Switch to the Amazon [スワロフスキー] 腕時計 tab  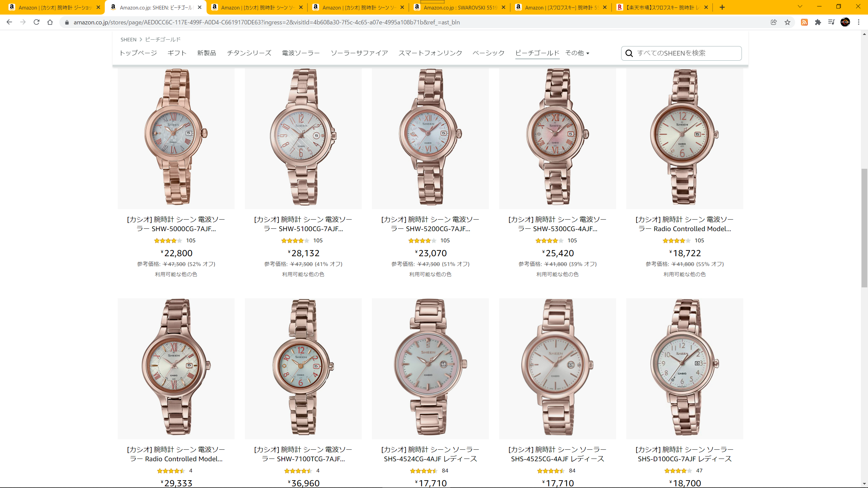561,7
